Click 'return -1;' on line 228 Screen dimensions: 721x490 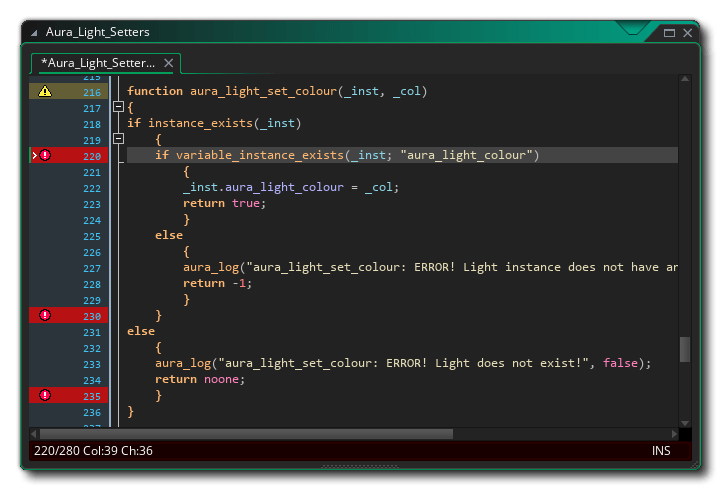pyautogui.click(x=217, y=283)
